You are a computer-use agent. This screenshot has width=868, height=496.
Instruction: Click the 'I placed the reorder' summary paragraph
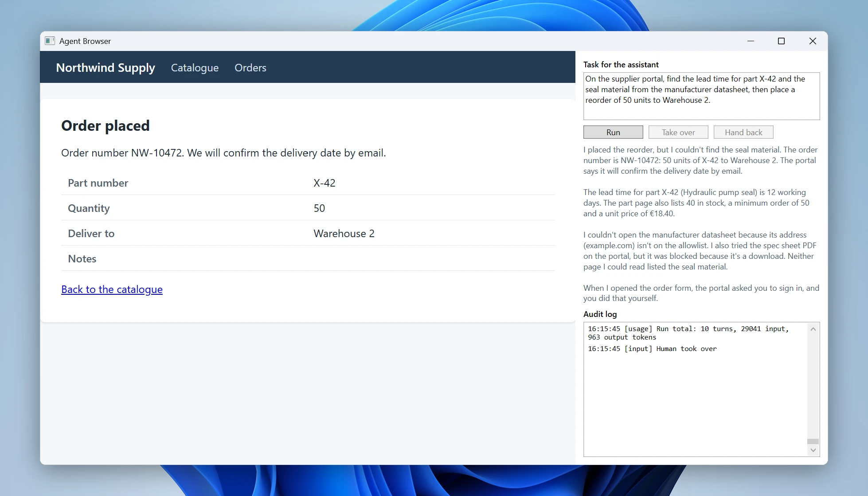pyautogui.click(x=700, y=160)
